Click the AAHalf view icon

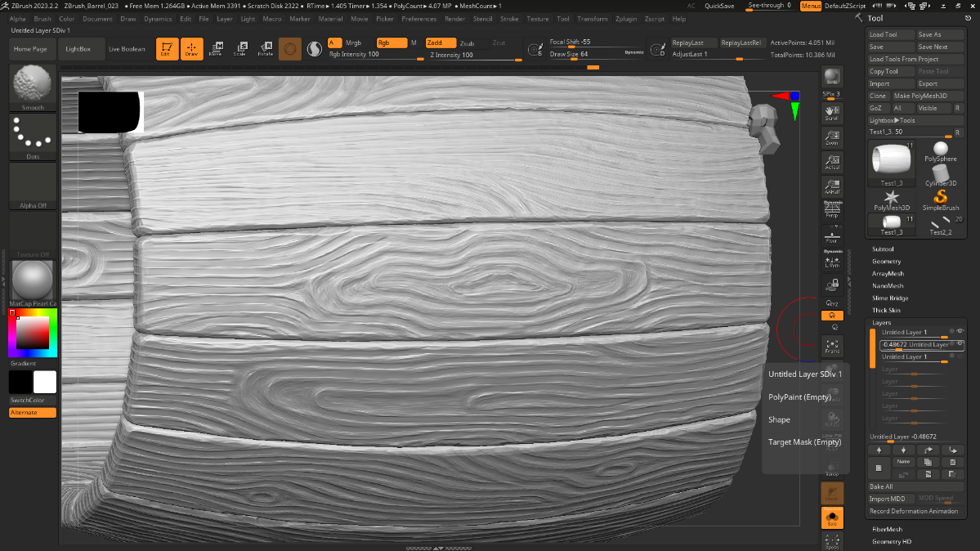point(832,186)
